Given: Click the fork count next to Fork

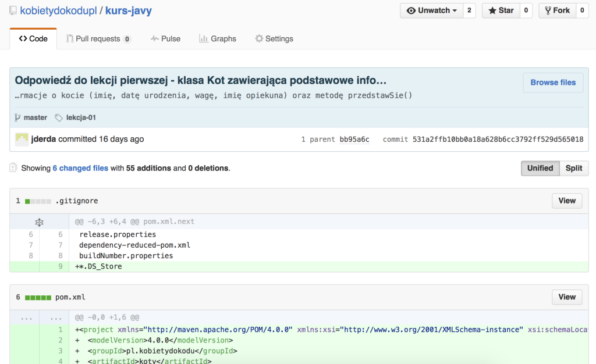Looking at the screenshot, I should pyautogui.click(x=582, y=10).
